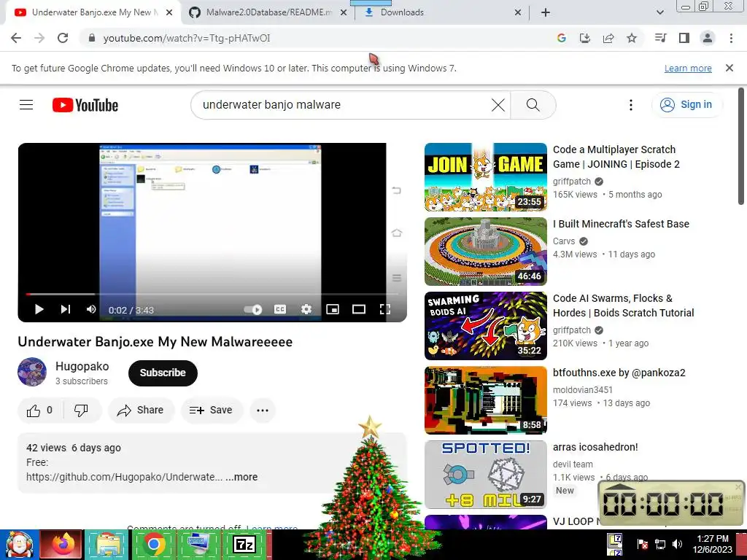Click the install/download page icon in the address bar
Image resolution: width=747 pixels, height=560 pixels.
(585, 38)
